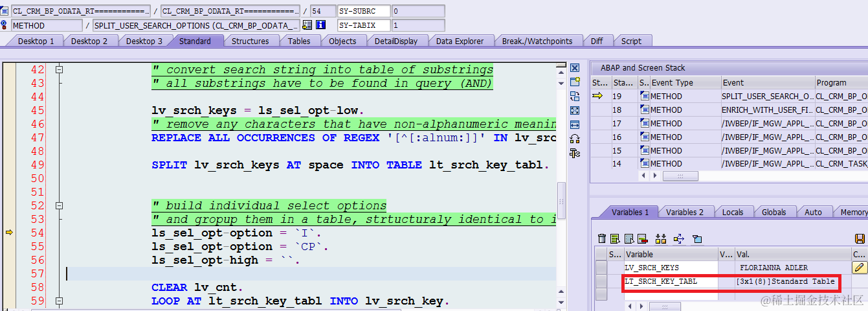Click the SY-SUBRC field

(364, 11)
